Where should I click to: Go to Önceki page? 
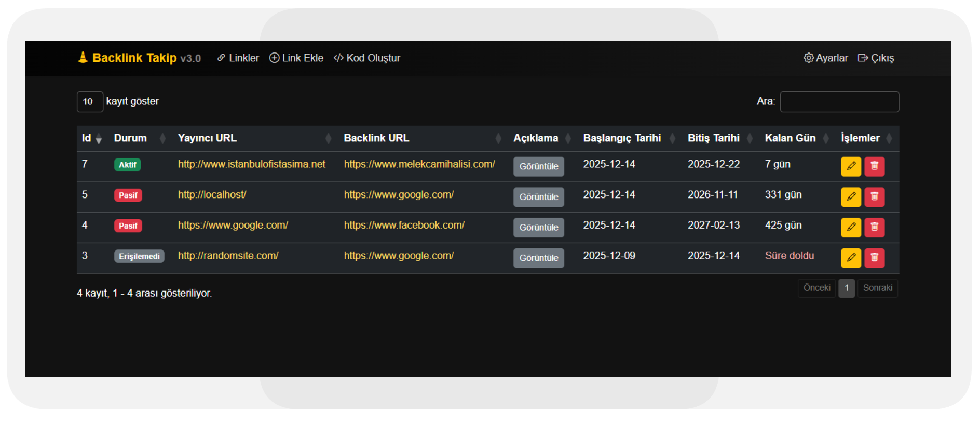[816, 288]
